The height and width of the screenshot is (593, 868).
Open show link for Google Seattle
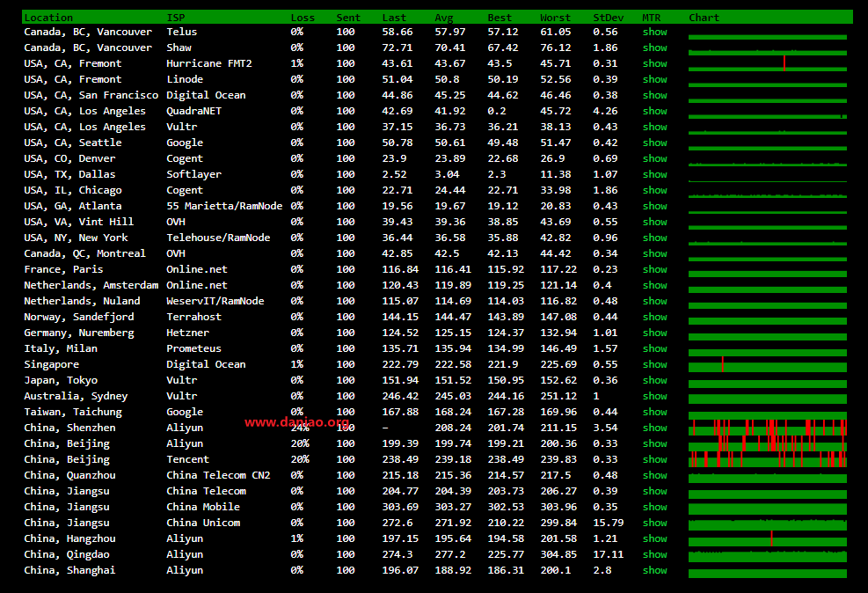pyautogui.click(x=654, y=143)
